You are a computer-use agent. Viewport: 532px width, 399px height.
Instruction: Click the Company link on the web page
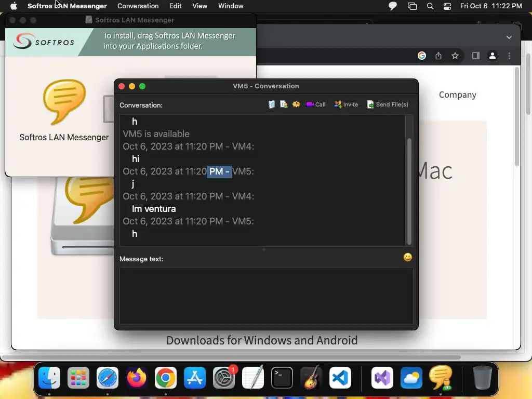point(457,95)
